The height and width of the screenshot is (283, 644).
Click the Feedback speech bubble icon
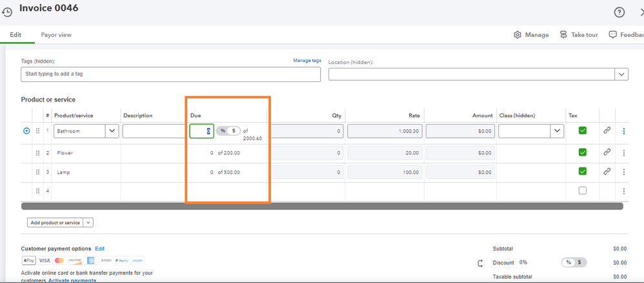613,34
